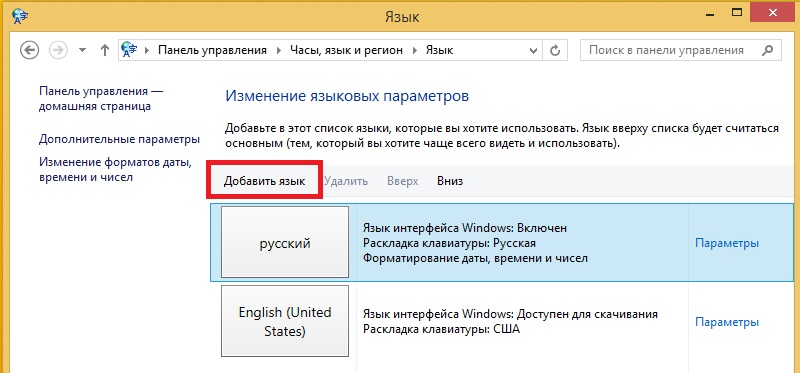
Task: Click text Раскладка клавиатуры: Русская
Action: [x=449, y=243]
